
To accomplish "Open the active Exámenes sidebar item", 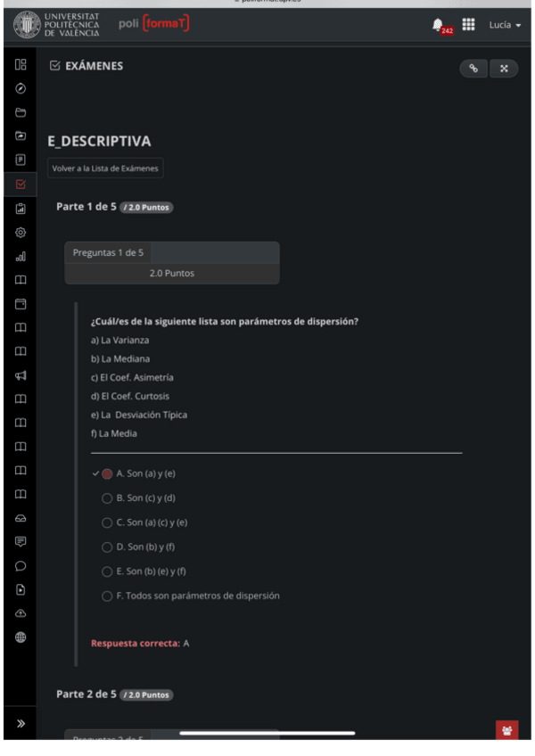I will tap(21, 185).
